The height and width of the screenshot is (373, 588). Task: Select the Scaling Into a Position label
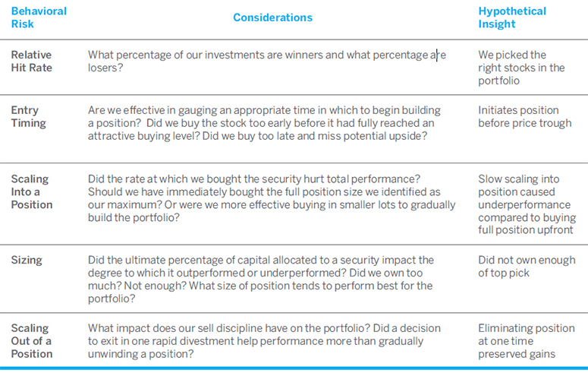pos(31,191)
